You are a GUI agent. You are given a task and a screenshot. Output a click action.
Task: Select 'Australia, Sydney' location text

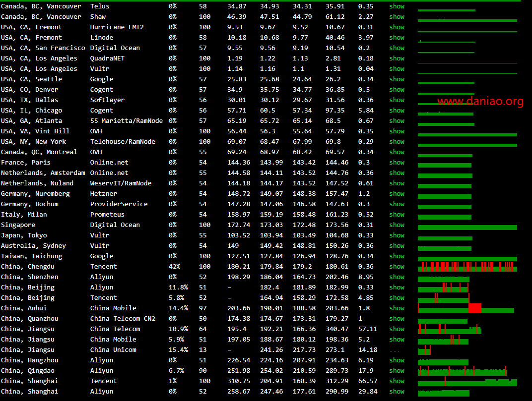(33, 246)
